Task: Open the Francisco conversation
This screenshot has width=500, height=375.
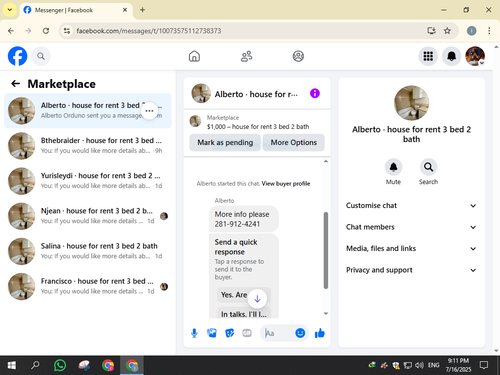Action: [x=88, y=286]
